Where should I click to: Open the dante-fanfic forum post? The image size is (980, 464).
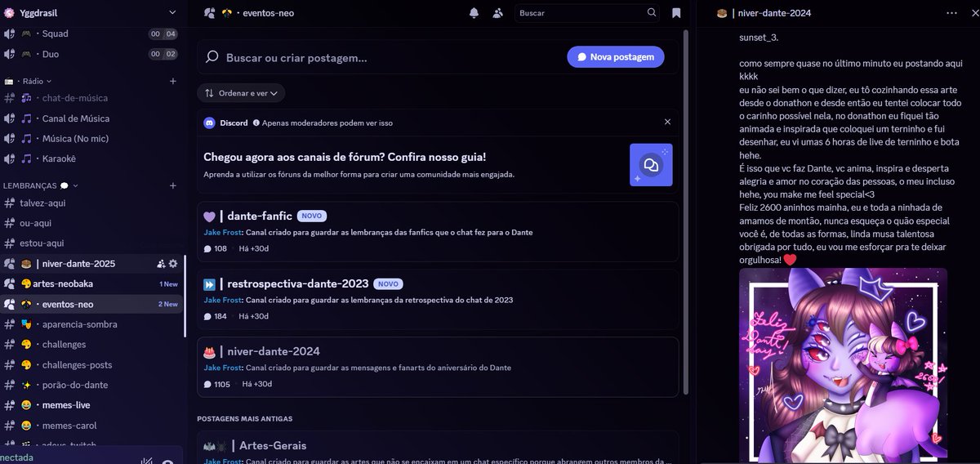click(x=438, y=232)
